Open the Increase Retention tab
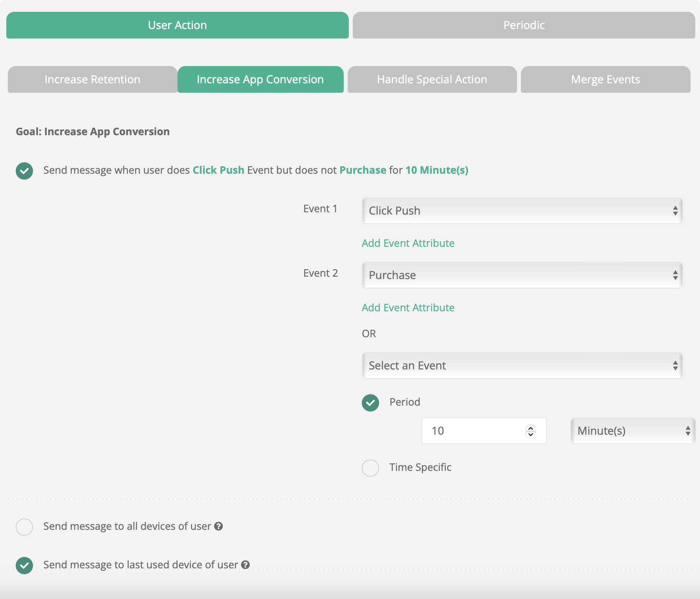This screenshot has height=599, width=700. pyautogui.click(x=92, y=79)
